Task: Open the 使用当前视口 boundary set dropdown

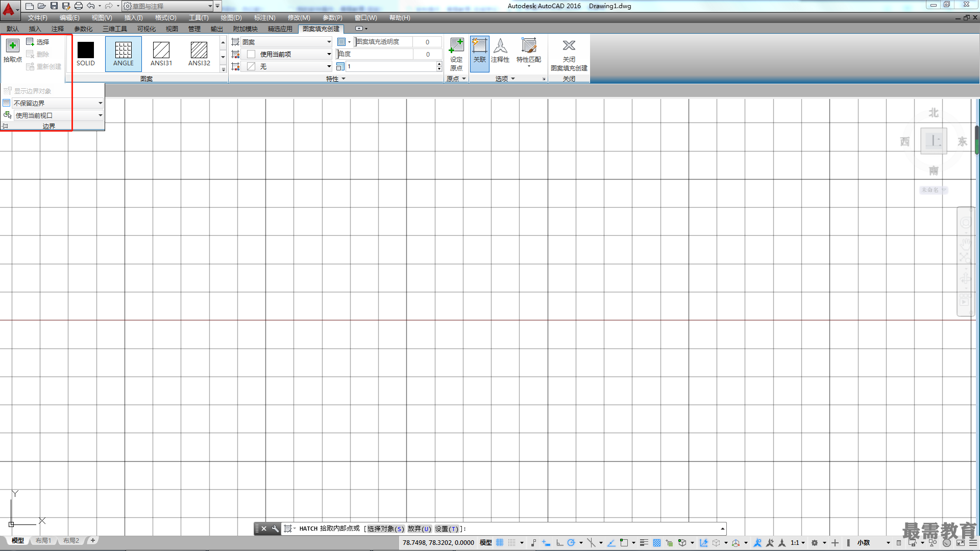Action: (x=58, y=115)
